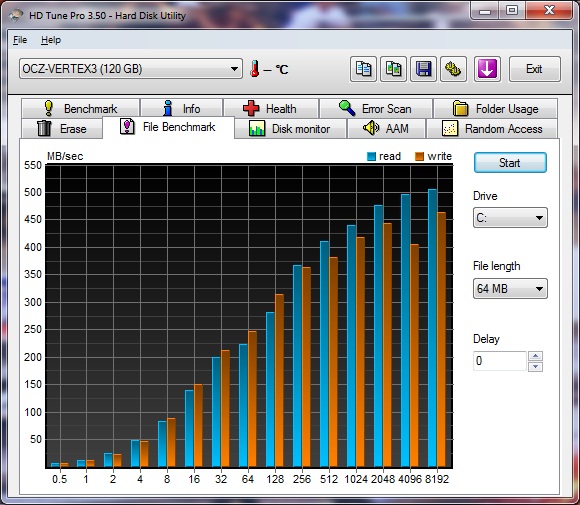
Task: Open the Benchmark tab
Action: tap(81, 108)
